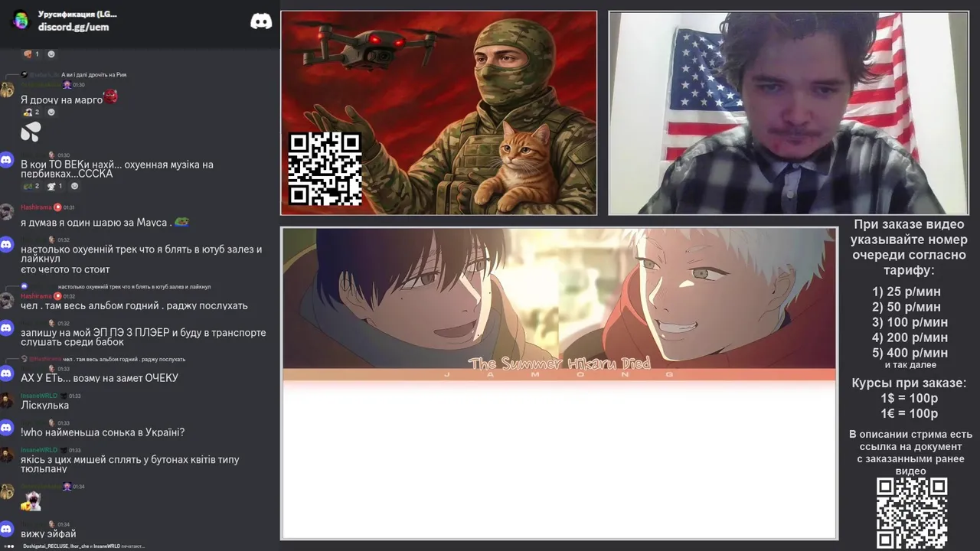This screenshot has width=980, height=551.
Task: Click the message 'якісь з цих мишей сплять'
Action: 130,464
